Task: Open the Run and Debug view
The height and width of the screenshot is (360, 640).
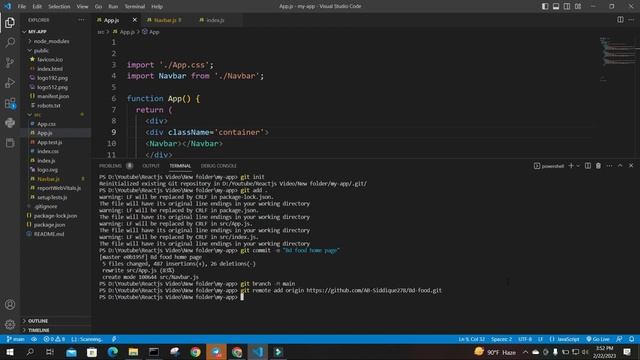Action: (10, 82)
